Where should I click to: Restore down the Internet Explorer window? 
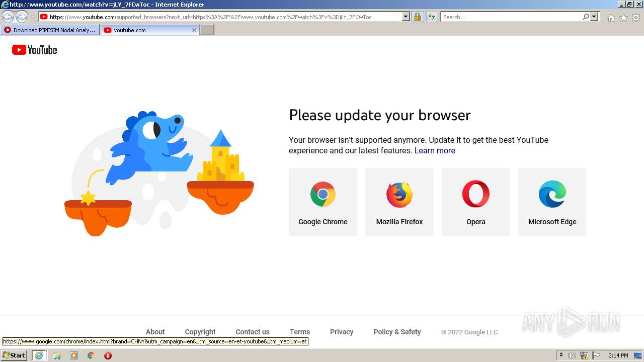click(x=629, y=5)
